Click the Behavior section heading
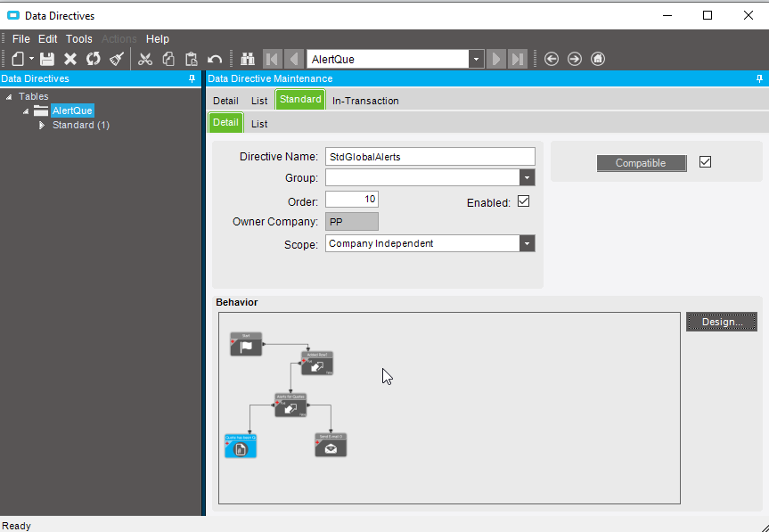This screenshot has width=769, height=532. (237, 302)
